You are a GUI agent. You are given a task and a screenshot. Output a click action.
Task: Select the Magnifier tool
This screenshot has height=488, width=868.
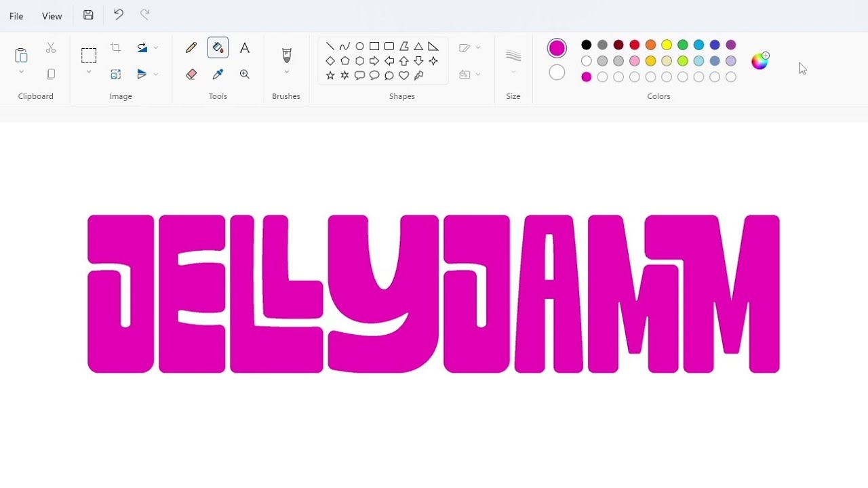(245, 74)
